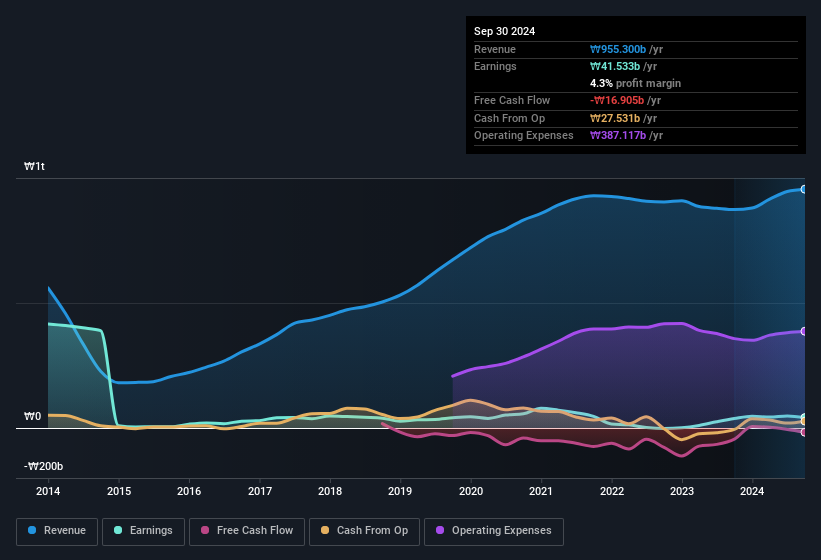821x560 pixels.
Task: Click the 2021 x-axis label
Action: click(541, 491)
